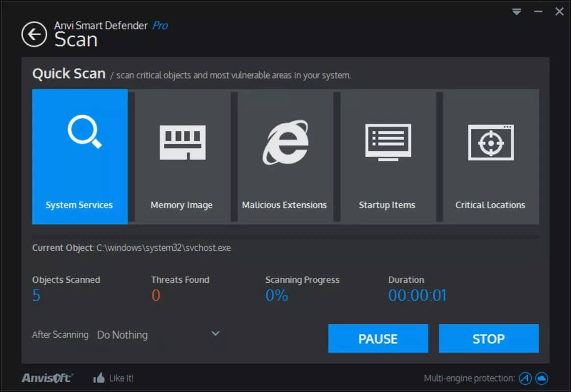This screenshot has height=392, width=571.
Task: Click the cloud engine protection icon
Action: (541, 378)
